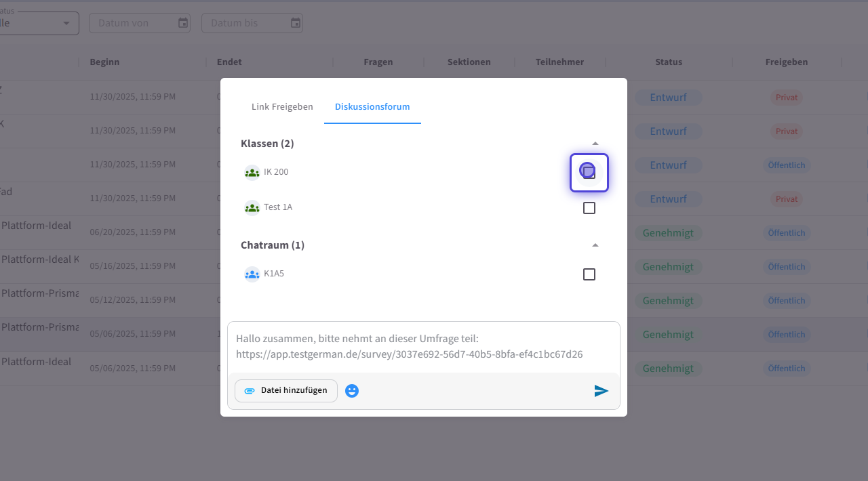Collapse the Klassen (2) section

[x=595, y=144]
